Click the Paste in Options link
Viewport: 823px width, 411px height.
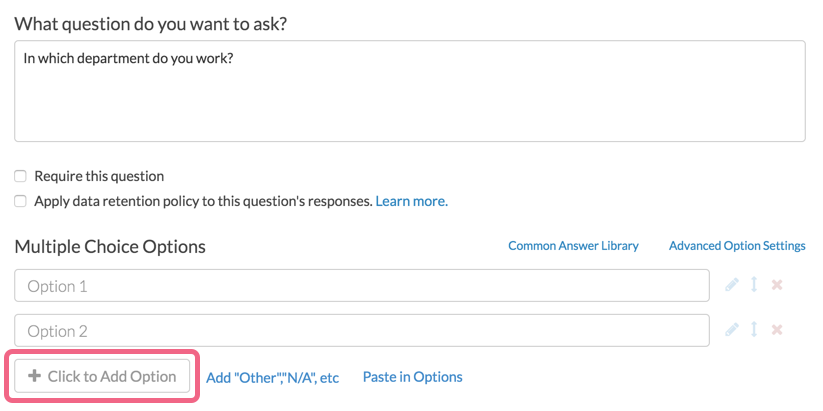point(412,377)
